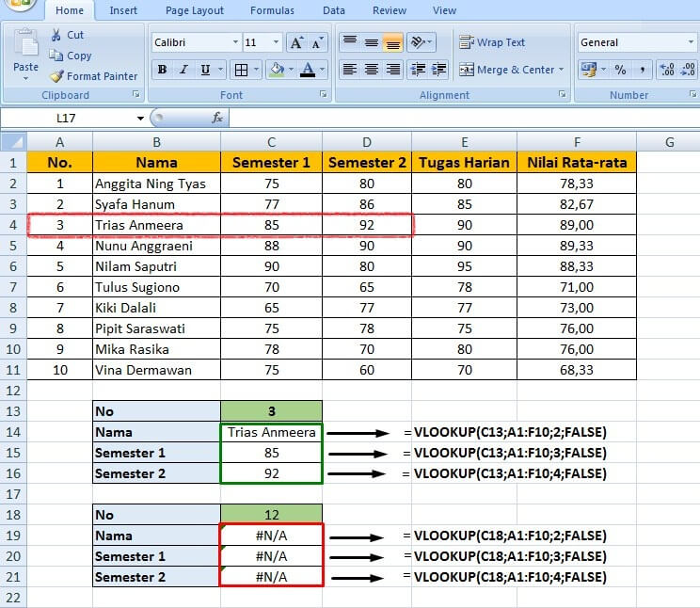Center text horizontally
The image size is (700, 608).
(x=372, y=70)
